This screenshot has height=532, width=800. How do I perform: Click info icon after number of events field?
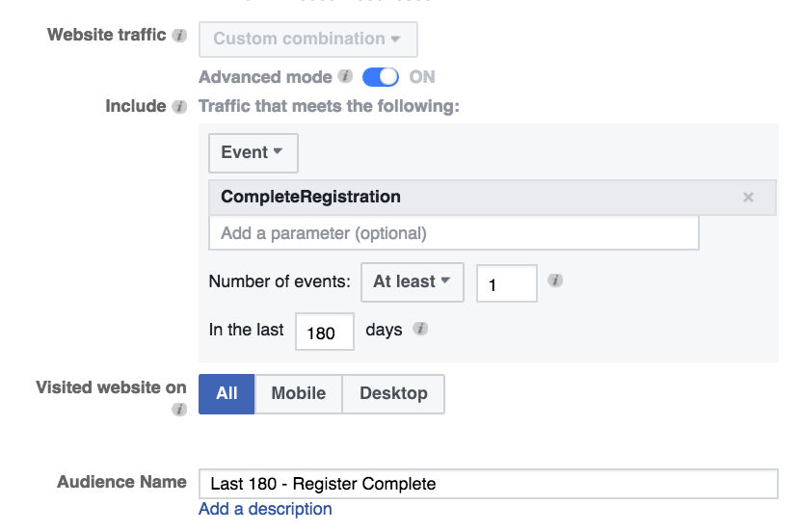555,280
